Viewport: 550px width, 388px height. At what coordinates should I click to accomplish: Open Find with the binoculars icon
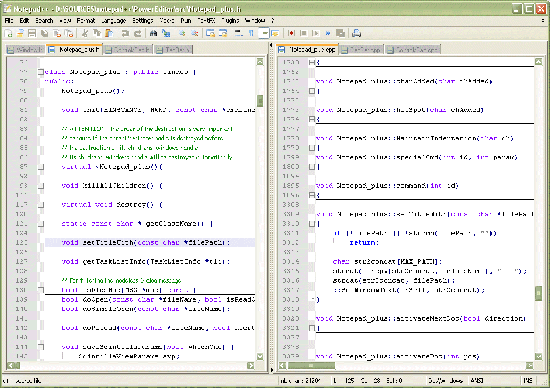pyautogui.click(x=153, y=33)
